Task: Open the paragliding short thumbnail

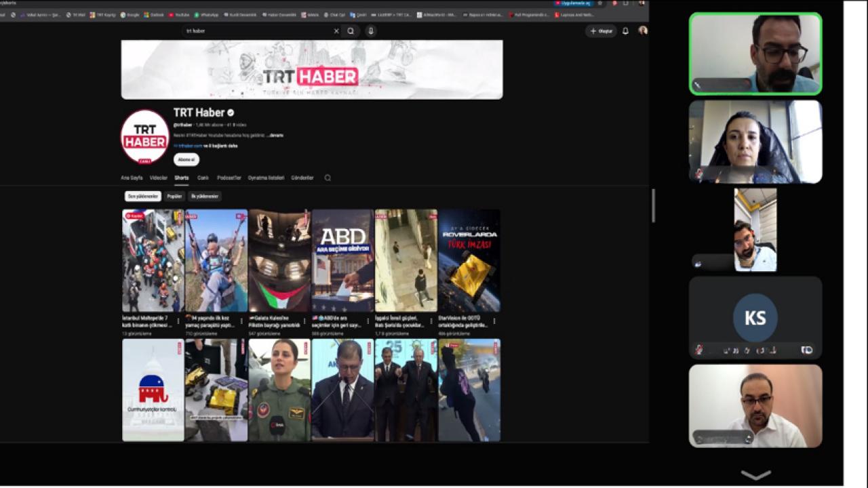Action: [x=216, y=260]
